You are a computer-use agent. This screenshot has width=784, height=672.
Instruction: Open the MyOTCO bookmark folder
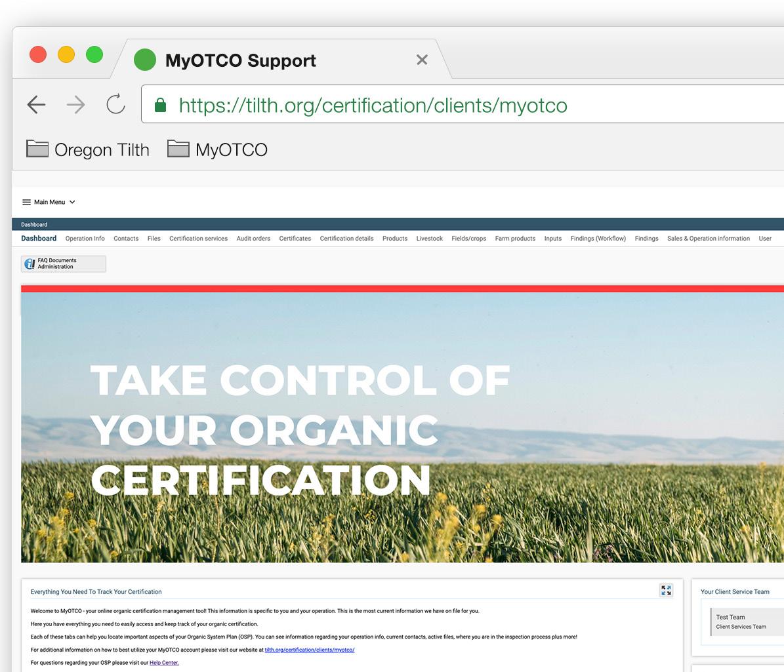[x=218, y=149]
